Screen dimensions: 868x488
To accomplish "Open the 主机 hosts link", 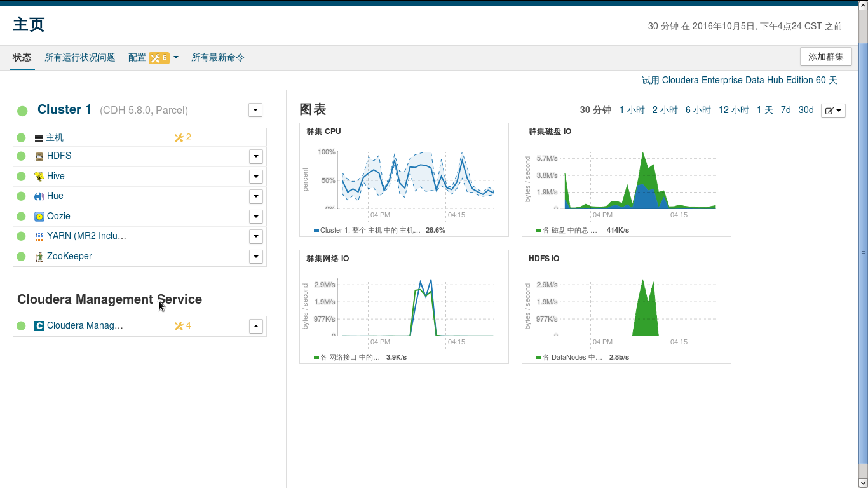I will pos(55,138).
